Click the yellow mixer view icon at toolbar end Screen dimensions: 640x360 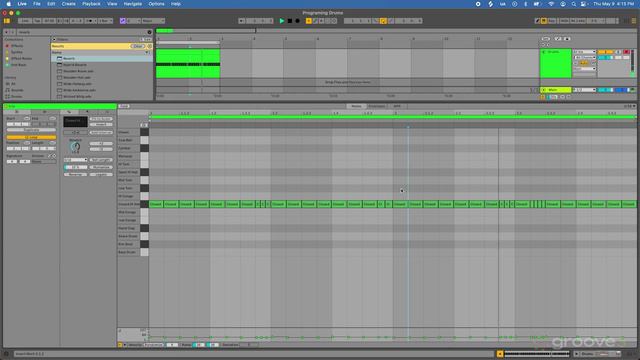634,21
